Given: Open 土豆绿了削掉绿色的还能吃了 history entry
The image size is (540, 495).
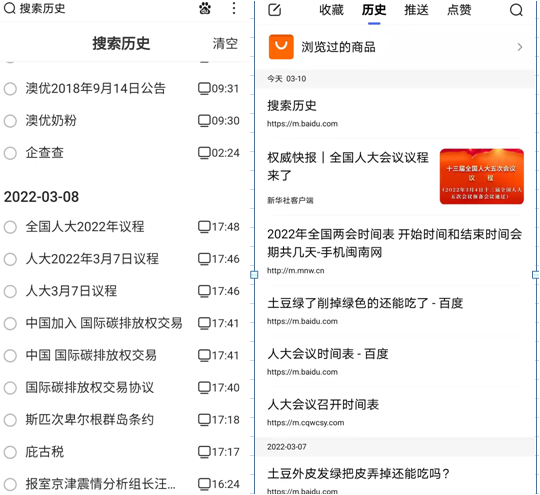Looking at the screenshot, I should [x=395, y=311].
